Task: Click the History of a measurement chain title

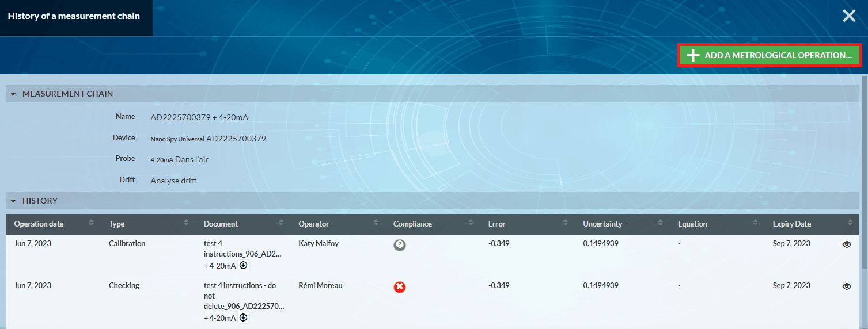Action: coord(74,16)
